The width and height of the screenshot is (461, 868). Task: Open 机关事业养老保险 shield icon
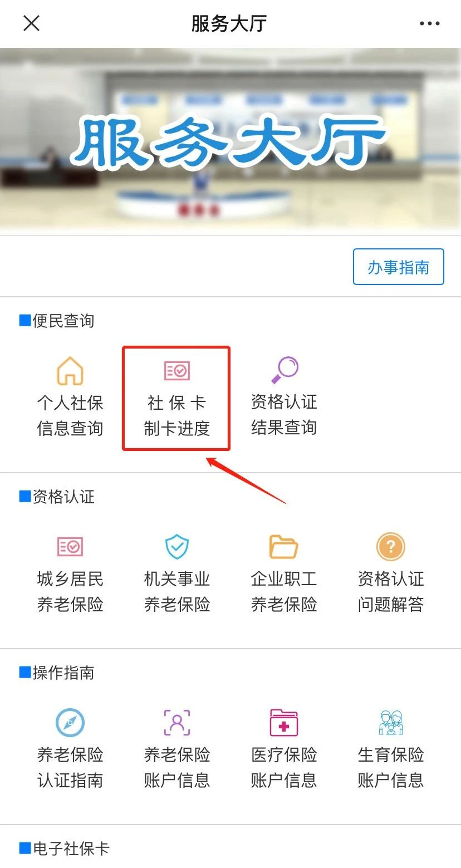pyautogui.click(x=177, y=547)
